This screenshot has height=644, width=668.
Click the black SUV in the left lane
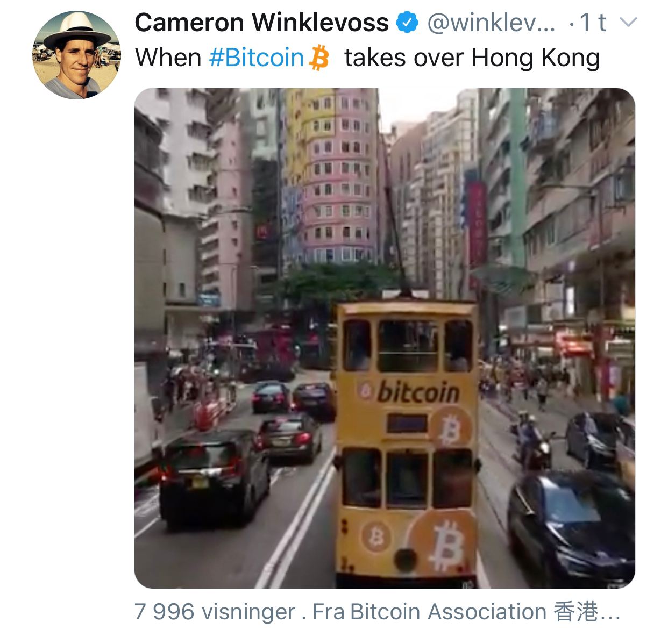point(215,478)
